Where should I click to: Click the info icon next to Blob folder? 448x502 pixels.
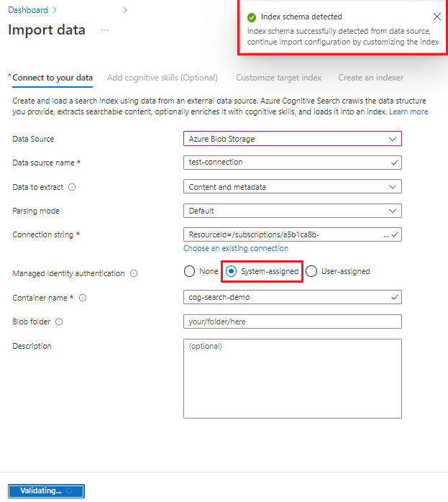(59, 321)
